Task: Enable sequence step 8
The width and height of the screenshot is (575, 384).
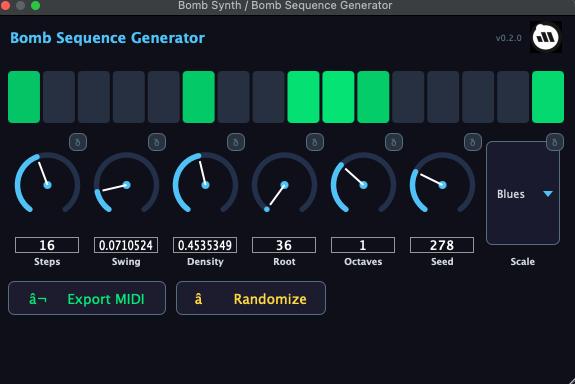Action: 268,97
